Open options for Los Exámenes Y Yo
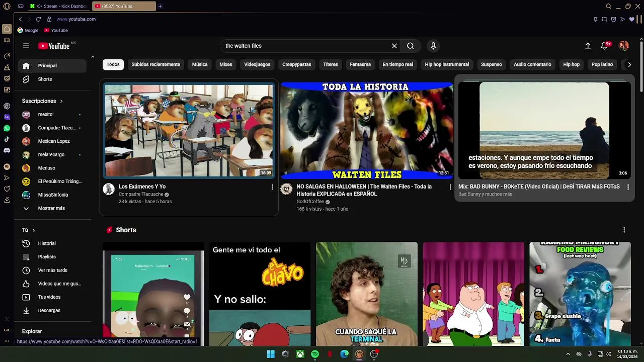The width and height of the screenshot is (644, 362). click(x=272, y=187)
